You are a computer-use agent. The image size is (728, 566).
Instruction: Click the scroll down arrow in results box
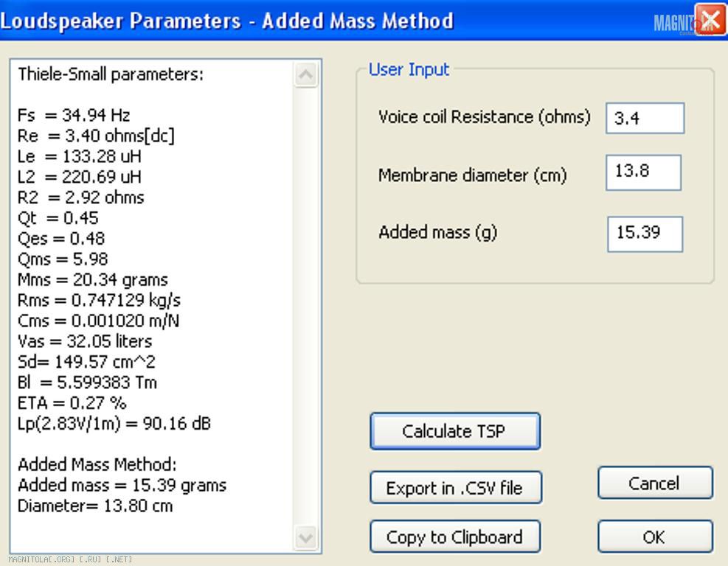click(305, 537)
